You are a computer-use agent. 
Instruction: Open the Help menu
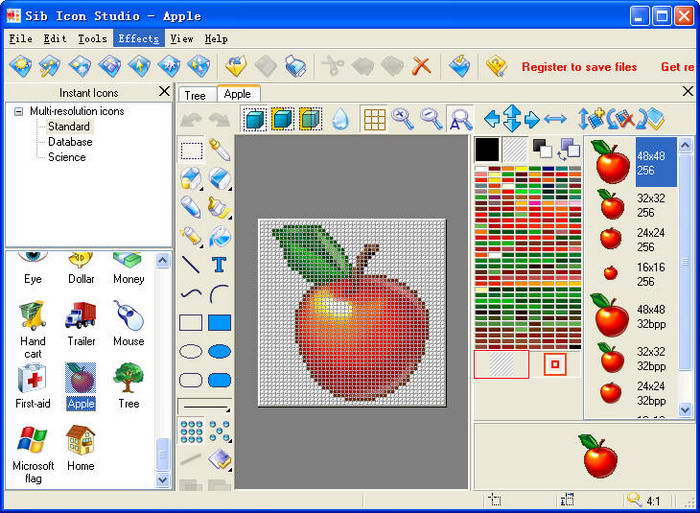[x=217, y=39]
